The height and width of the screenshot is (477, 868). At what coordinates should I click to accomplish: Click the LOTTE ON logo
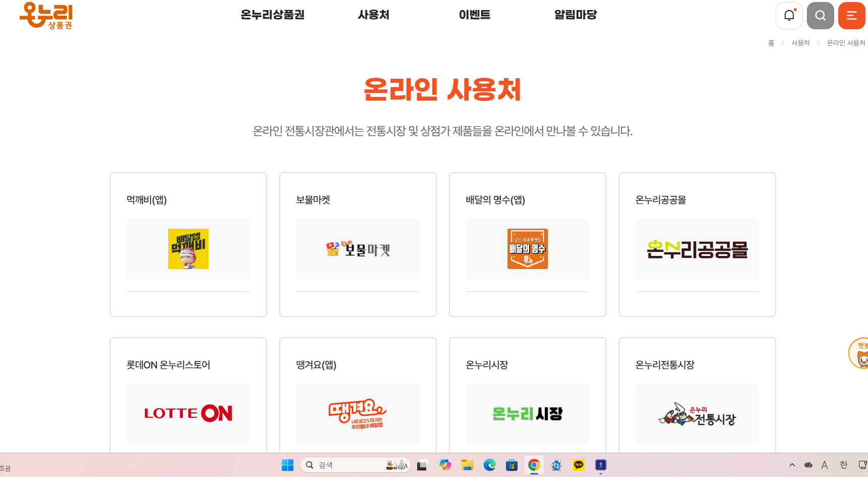tap(188, 413)
